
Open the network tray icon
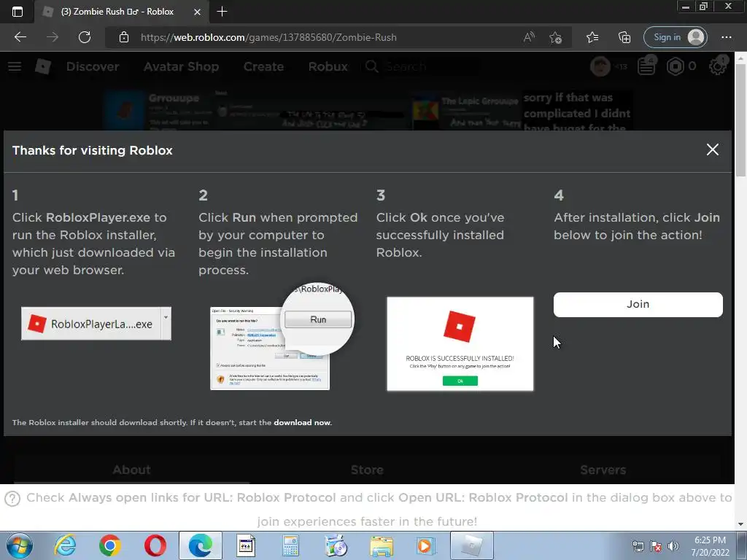[x=638, y=546]
